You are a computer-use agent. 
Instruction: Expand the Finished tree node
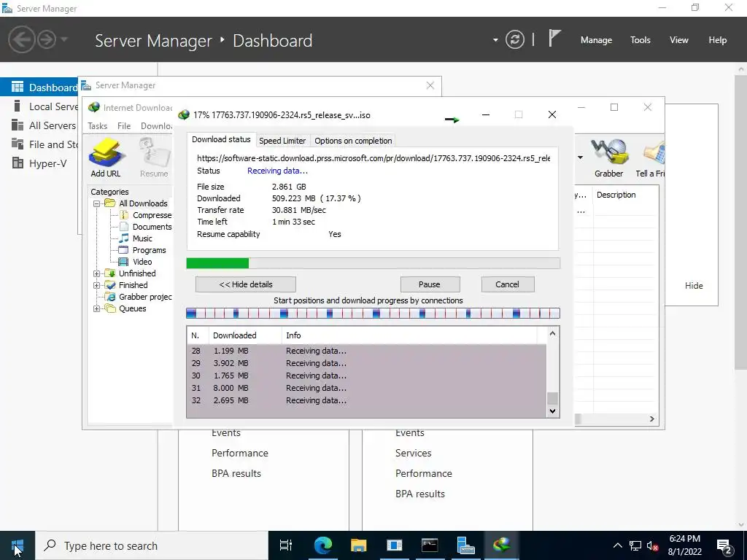(x=97, y=285)
